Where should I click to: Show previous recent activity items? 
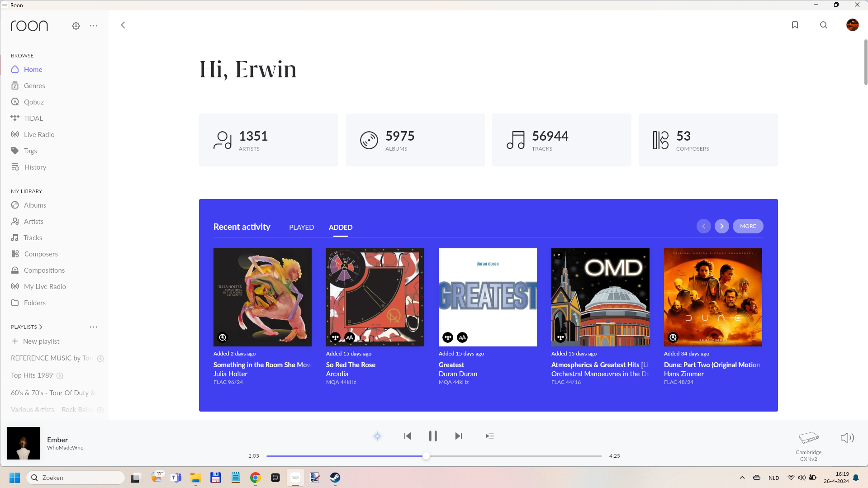(704, 226)
